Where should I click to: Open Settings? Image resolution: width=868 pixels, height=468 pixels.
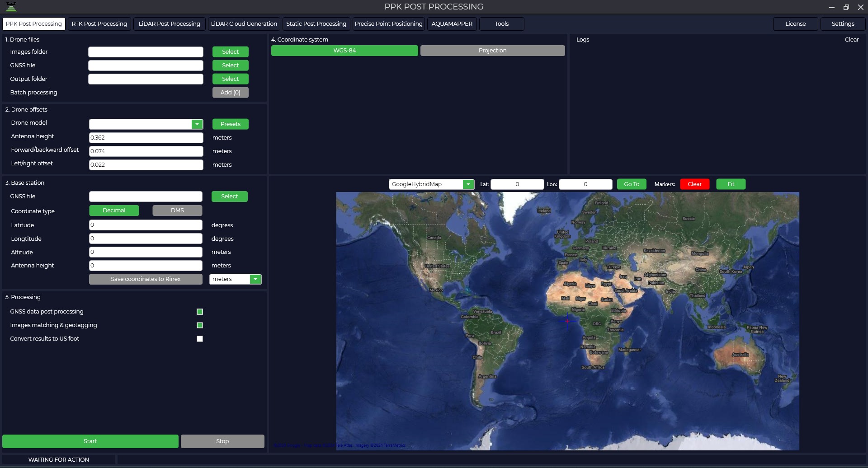[843, 24]
